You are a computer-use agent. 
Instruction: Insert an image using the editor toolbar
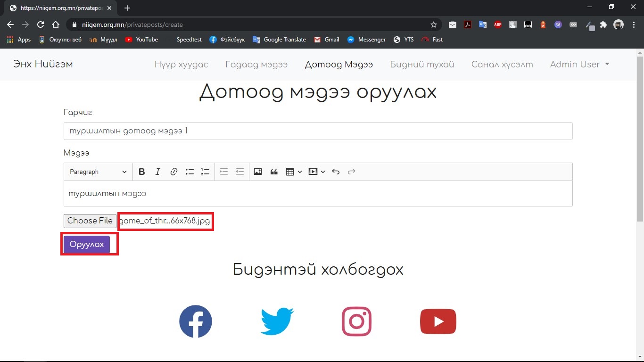[257, 172]
